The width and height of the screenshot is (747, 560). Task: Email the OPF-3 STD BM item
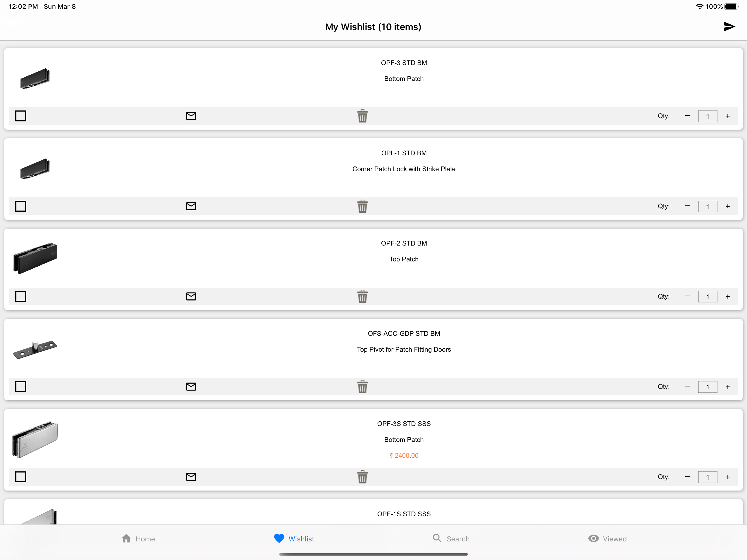[x=191, y=116]
